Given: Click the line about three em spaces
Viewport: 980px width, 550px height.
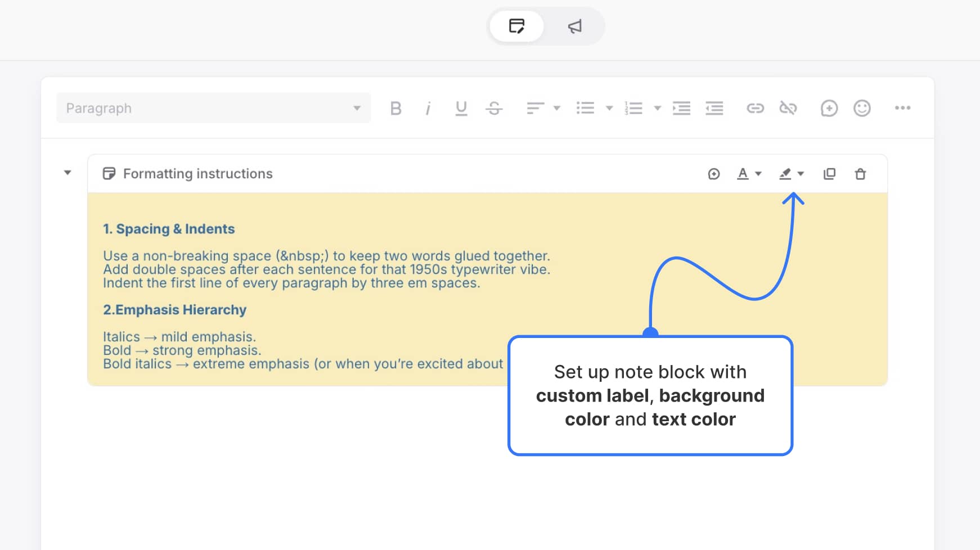Looking at the screenshot, I should [291, 283].
